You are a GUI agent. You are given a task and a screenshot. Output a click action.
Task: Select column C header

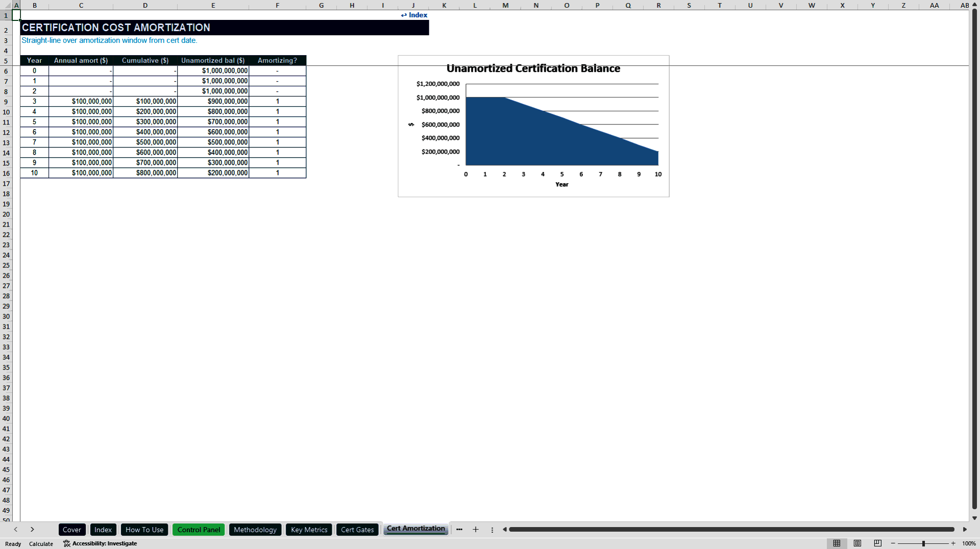(x=81, y=5)
